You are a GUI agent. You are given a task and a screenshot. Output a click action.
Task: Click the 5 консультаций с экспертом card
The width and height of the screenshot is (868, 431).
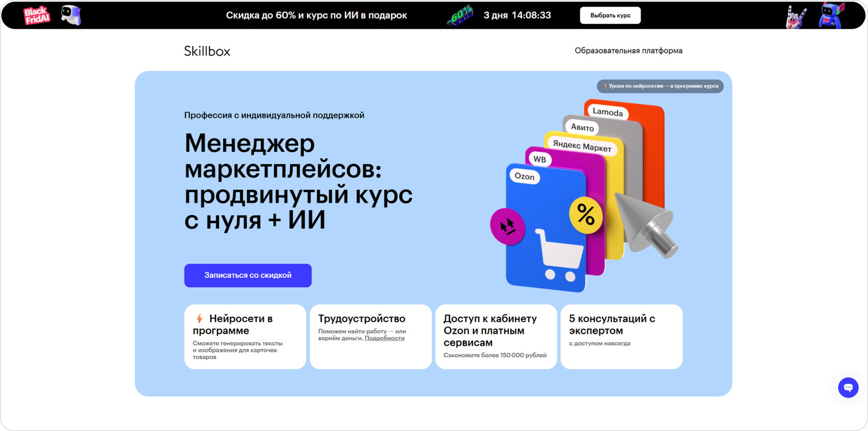point(622,337)
